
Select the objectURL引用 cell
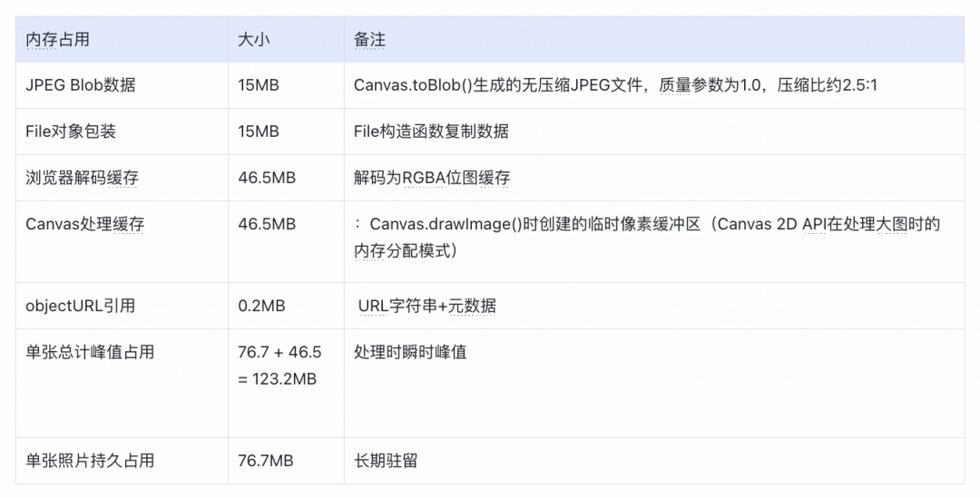pyautogui.click(x=80, y=306)
